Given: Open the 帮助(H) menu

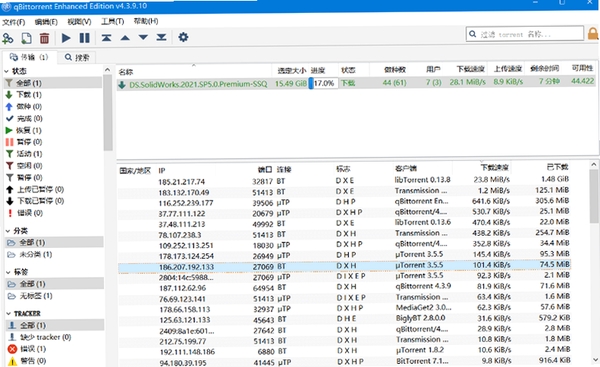Looking at the screenshot, I should click(x=146, y=21).
